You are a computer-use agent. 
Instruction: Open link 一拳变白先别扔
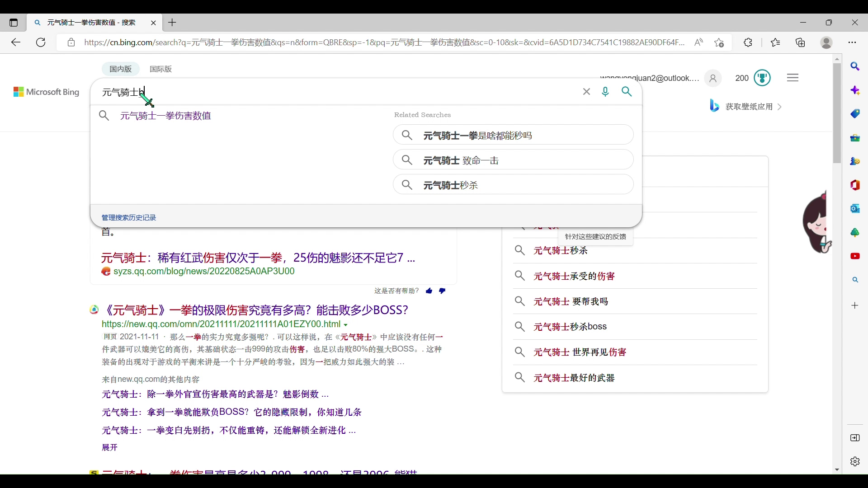tap(229, 431)
